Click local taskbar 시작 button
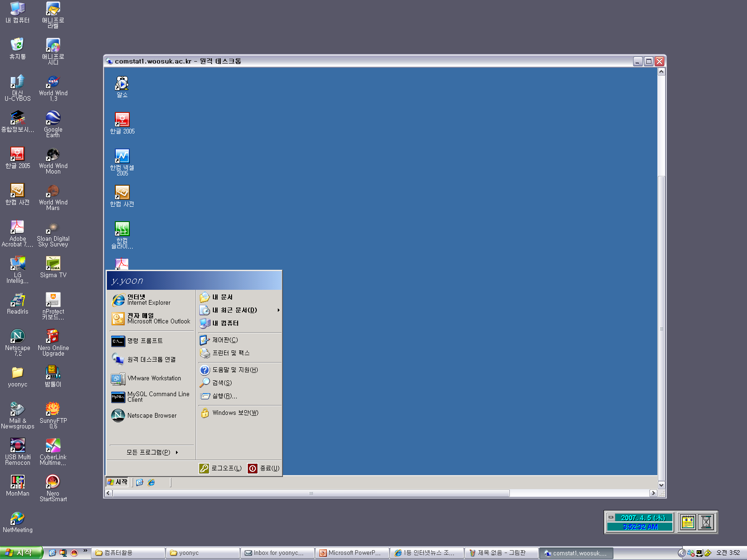This screenshot has width=747, height=560. (x=21, y=553)
